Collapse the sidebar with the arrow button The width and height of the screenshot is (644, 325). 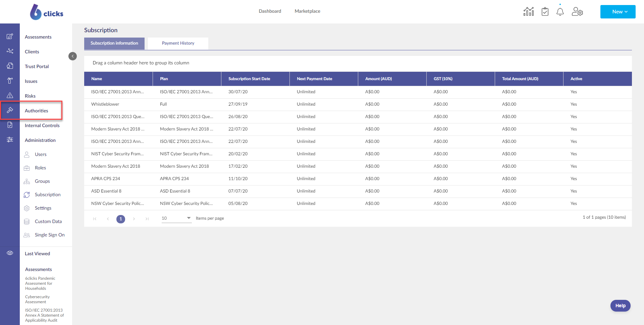72,56
